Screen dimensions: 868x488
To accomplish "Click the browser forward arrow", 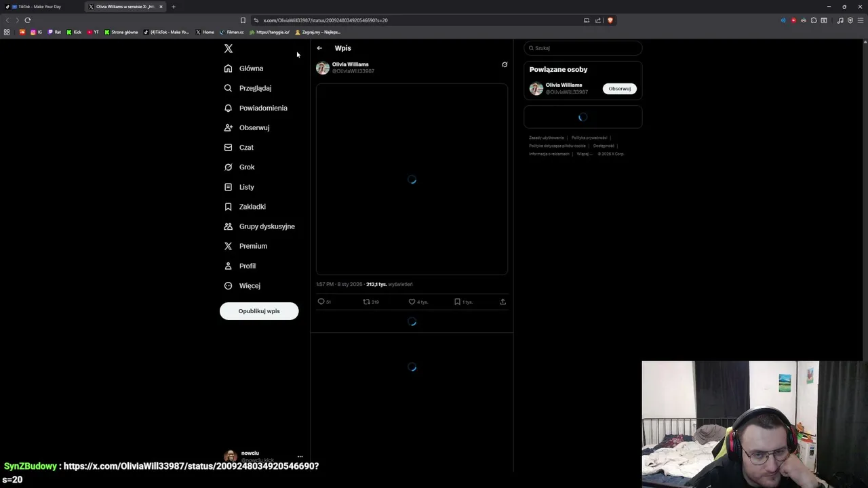I will [x=17, y=20].
